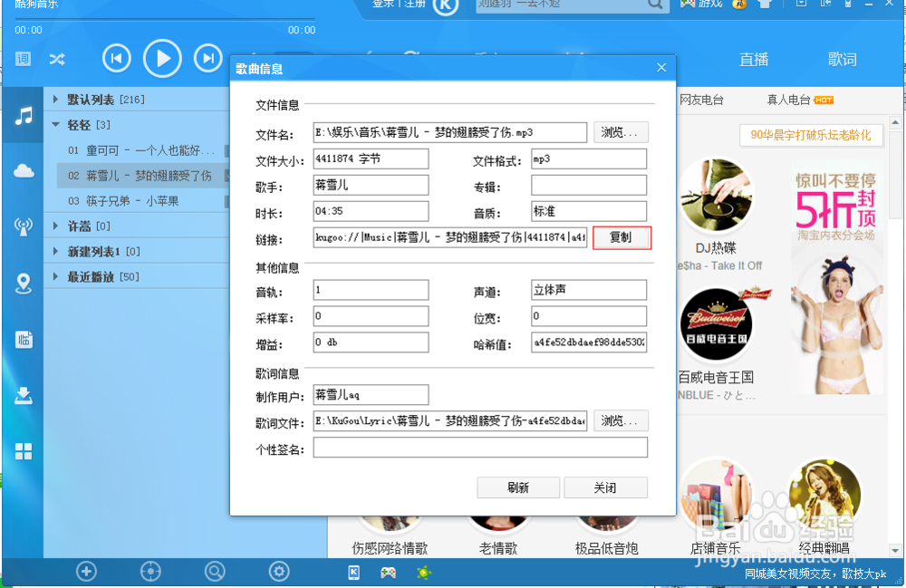
Task: Click the Kugou K logo in title bar
Action: tap(446, 5)
